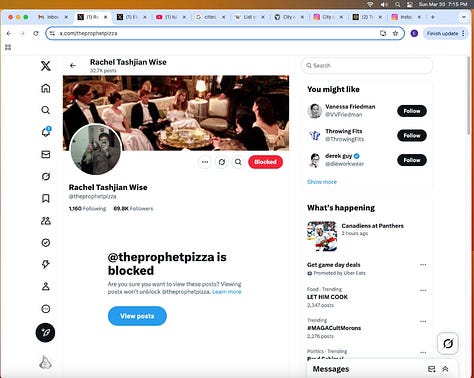This screenshot has width=474, height=378.
Task: Open 69.8K Followers list
Action: [x=133, y=209]
